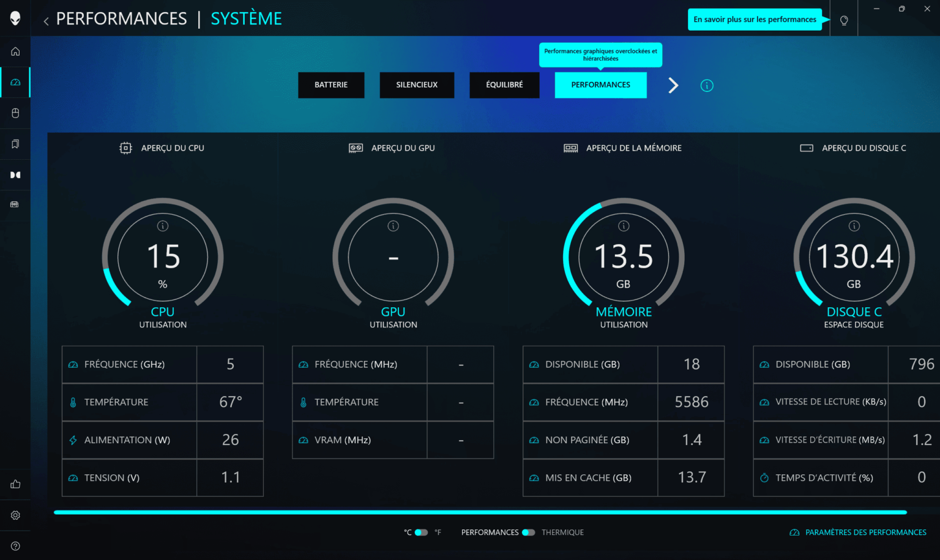940x560 pixels.
Task: Click info icon inside GPU gauge
Action: (x=394, y=226)
